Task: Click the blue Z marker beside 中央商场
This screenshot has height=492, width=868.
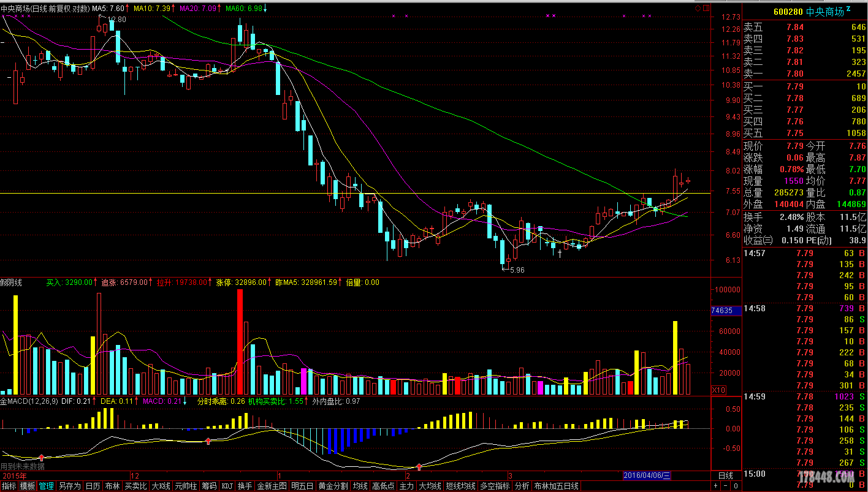Action: (848, 9)
